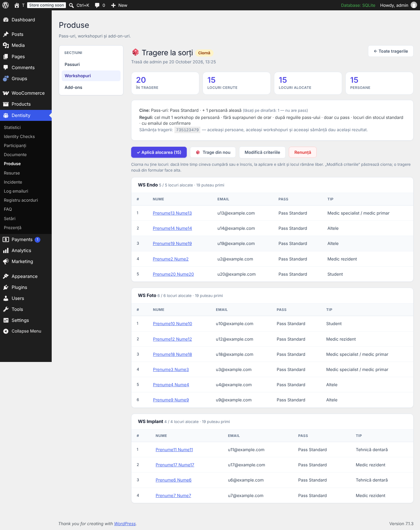420x530 pixels.
Task: Go back to Toate tragerile
Action: pos(391,51)
